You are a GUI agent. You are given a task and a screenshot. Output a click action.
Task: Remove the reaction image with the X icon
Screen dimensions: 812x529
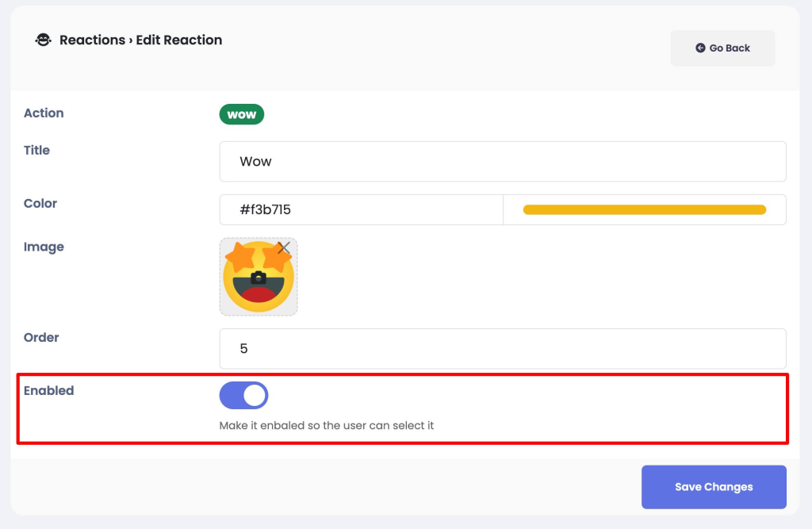pyautogui.click(x=283, y=247)
